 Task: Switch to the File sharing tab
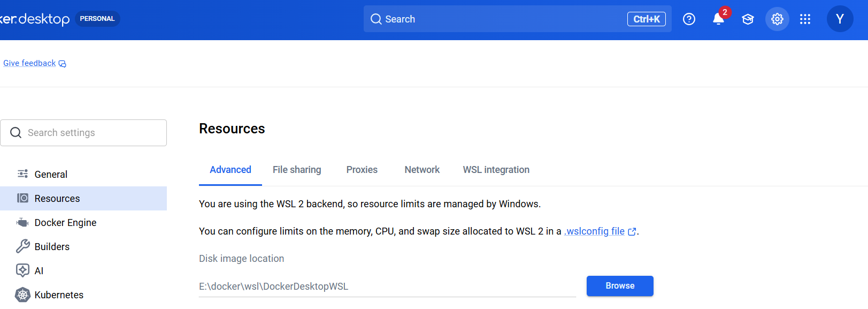tap(297, 170)
